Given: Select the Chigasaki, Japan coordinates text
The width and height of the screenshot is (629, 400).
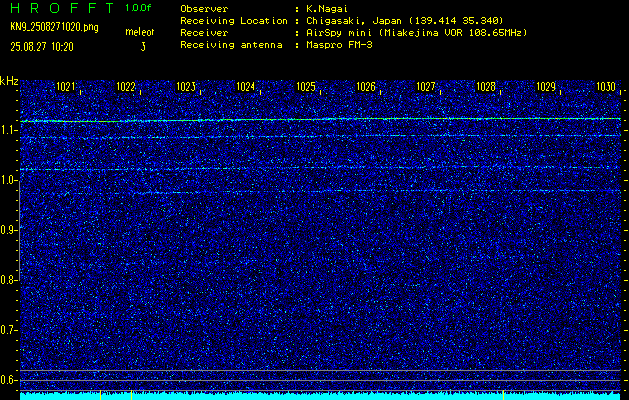Looking at the screenshot, I should pyautogui.click(x=405, y=21).
